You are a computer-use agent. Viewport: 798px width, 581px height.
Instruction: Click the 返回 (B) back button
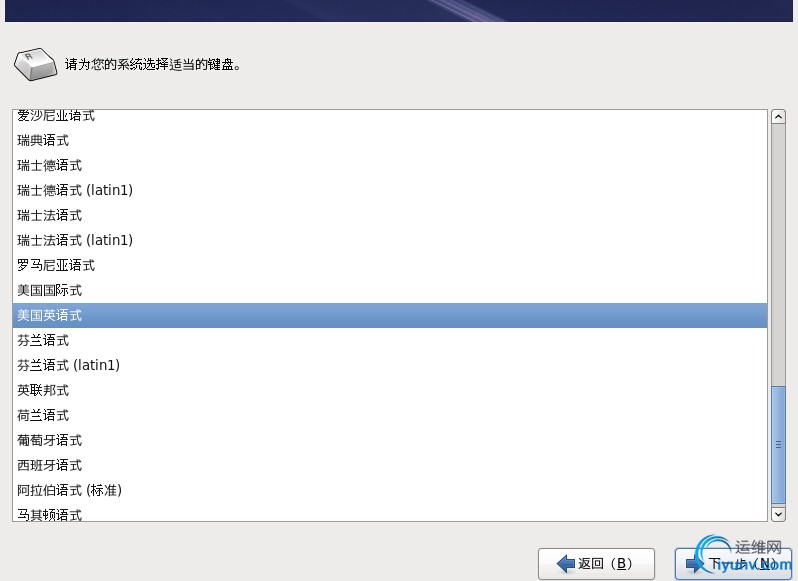(596, 564)
